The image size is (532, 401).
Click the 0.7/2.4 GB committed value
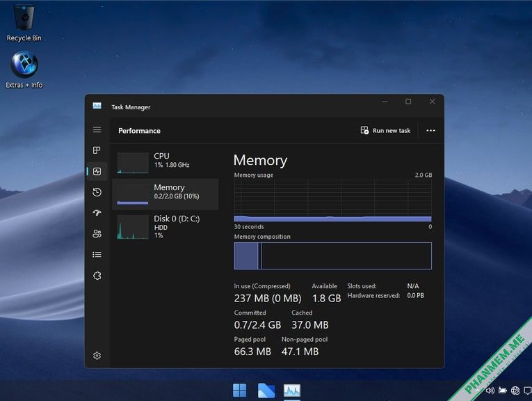pyautogui.click(x=257, y=325)
